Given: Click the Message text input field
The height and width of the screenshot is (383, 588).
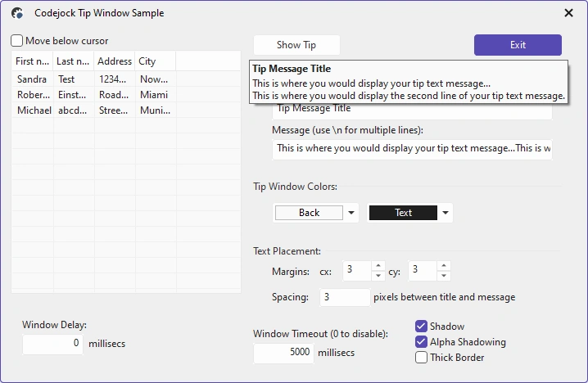Looking at the screenshot, I should coord(412,149).
